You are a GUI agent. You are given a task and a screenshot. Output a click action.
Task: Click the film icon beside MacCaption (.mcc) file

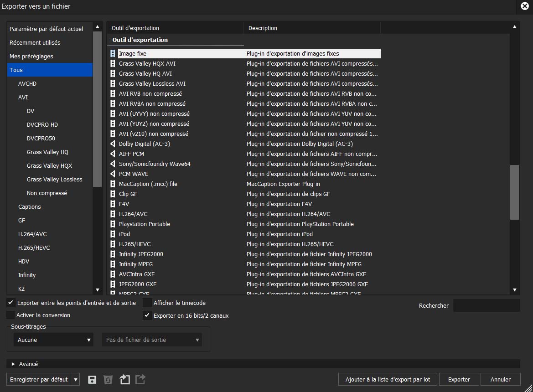click(x=113, y=184)
